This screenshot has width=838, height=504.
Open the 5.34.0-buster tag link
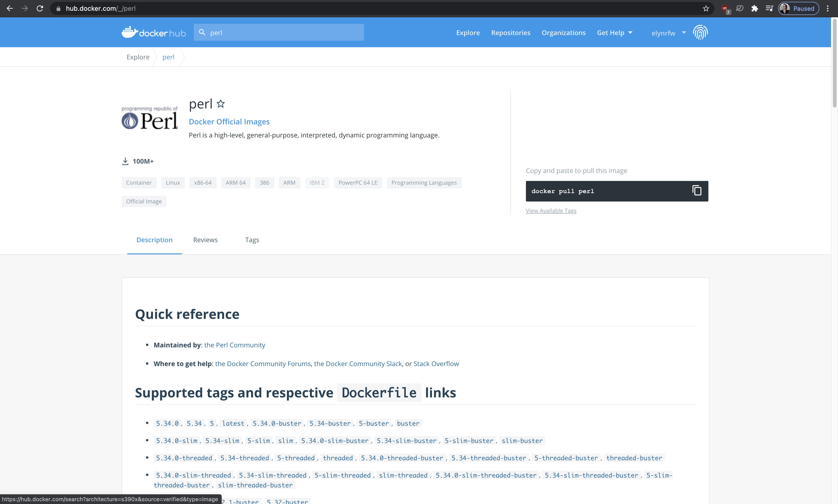277,424
